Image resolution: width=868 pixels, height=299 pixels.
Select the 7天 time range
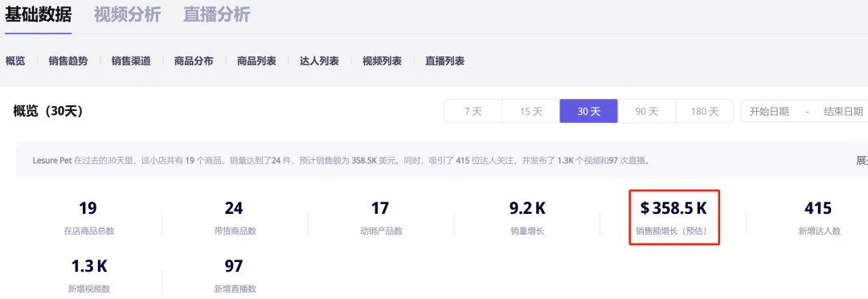coord(473,111)
